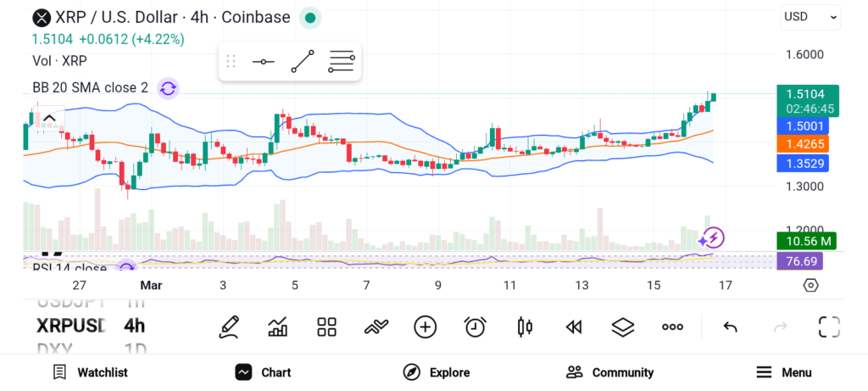Undo the last chart action
Viewport: 868px width, 391px height.
730,327
